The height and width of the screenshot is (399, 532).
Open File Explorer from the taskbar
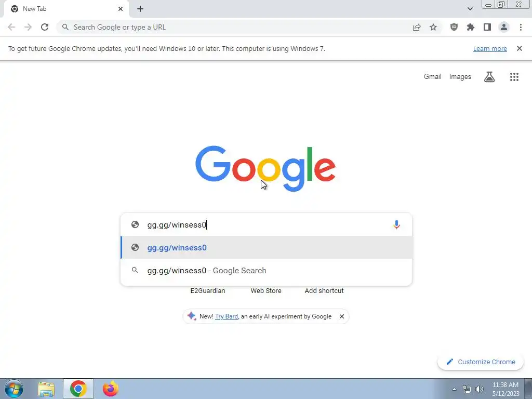[x=46, y=389]
